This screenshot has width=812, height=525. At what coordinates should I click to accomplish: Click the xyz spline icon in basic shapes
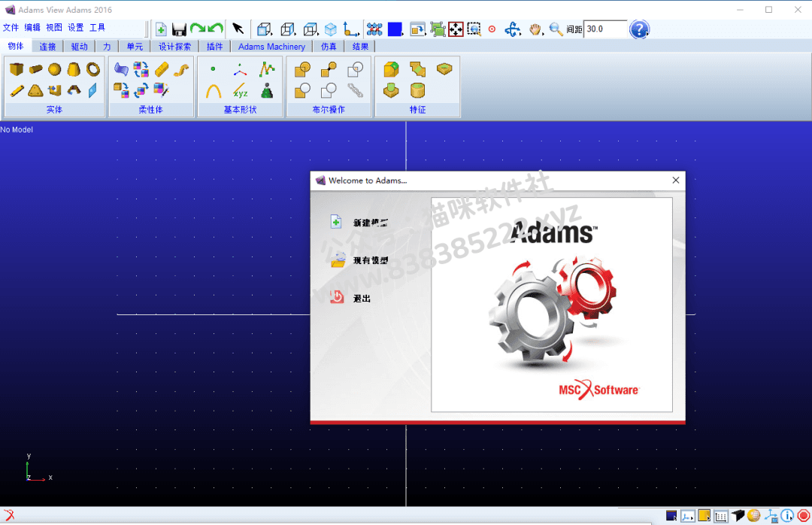[240, 91]
